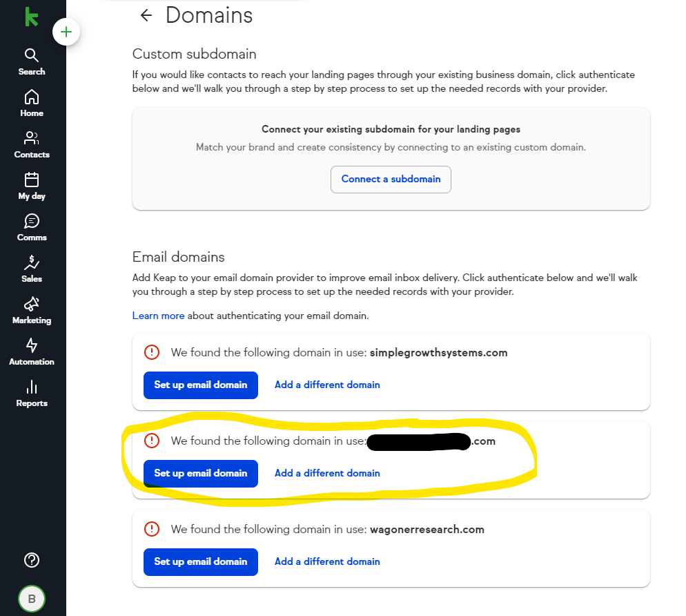
Task: Set up email domain for wagonerresearch.com
Action: pos(200,561)
